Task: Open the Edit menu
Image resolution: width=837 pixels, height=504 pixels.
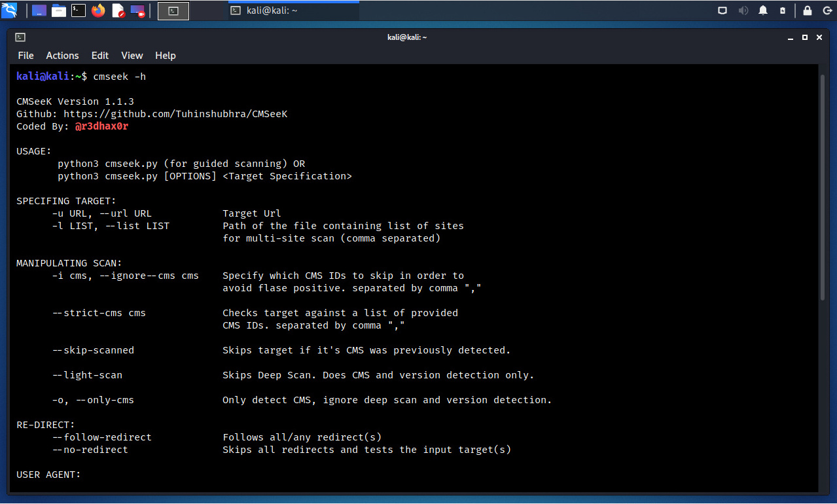Action: tap(100, 56)
